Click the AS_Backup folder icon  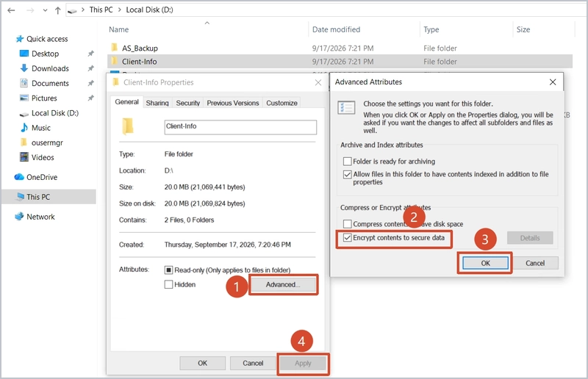(x=115, y=48)
